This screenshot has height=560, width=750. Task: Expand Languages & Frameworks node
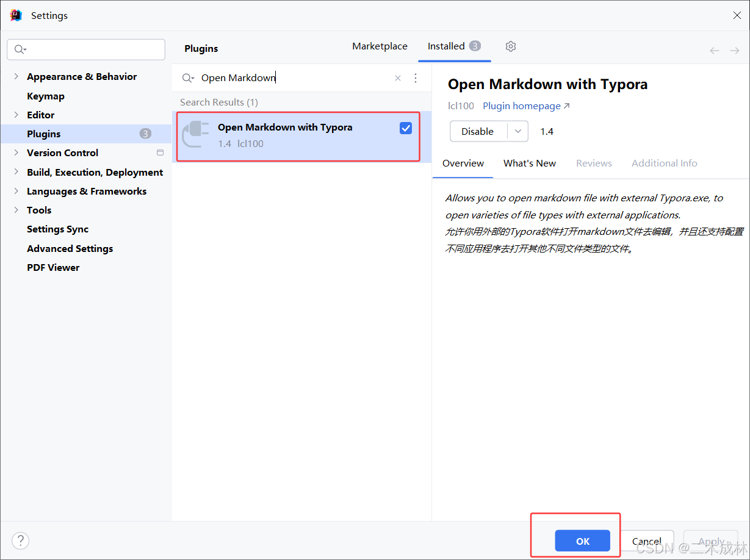(x=16, y=191)
